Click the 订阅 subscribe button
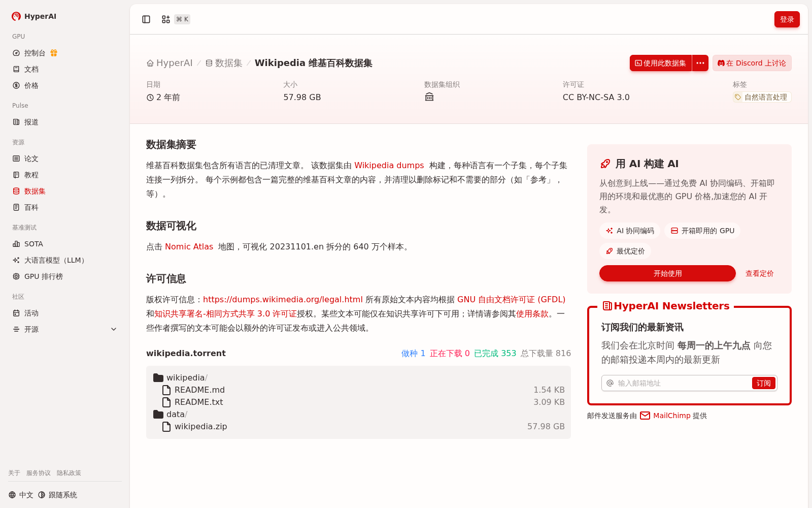812x508 pixels. [x=763, y=383]
